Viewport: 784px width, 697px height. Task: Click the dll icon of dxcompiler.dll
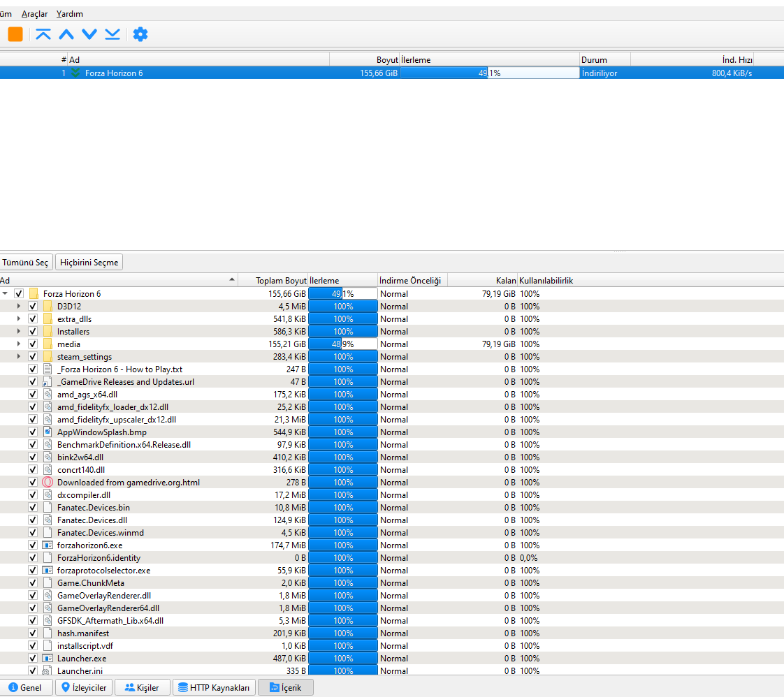pos(48,494)
